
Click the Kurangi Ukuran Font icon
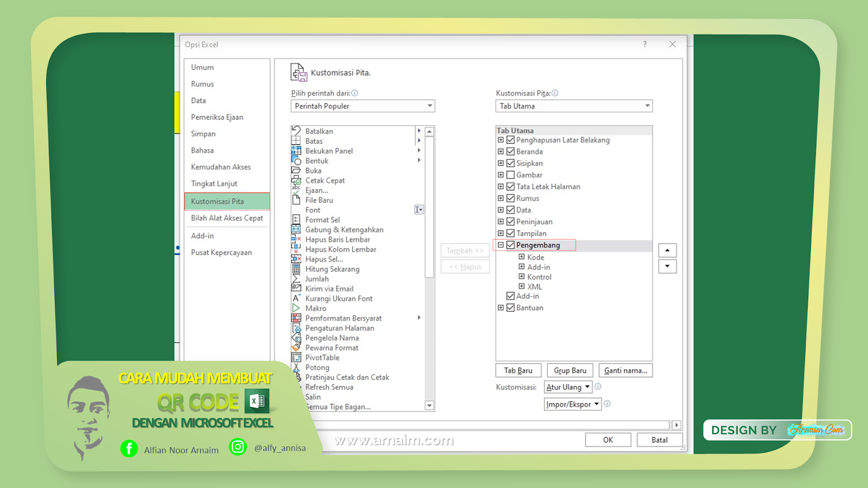296,298
